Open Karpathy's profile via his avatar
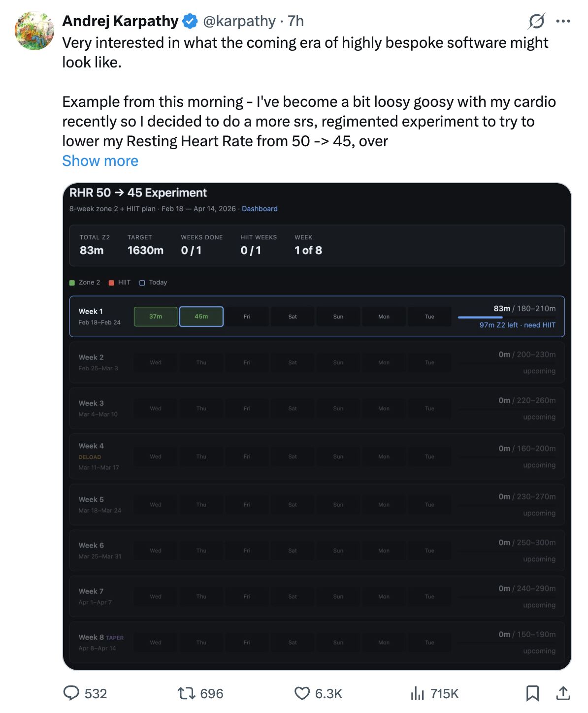The width and height of the screenshot is (588, 713). (33, 30)
